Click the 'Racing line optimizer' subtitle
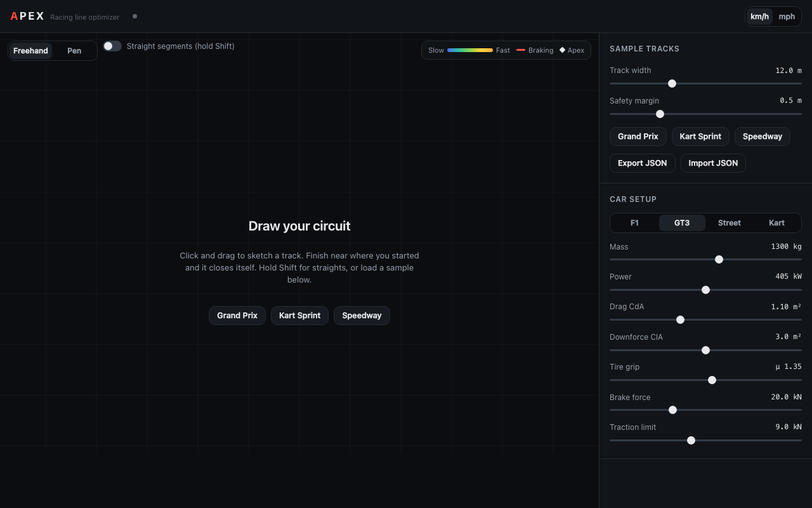The width and height of the screenshot is (812, 508). click(x=85, y=17)
